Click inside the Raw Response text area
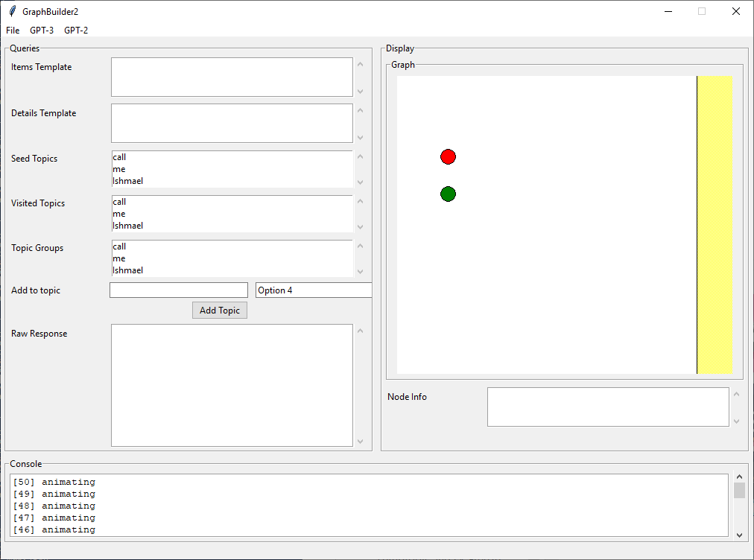This screenshot has width=754, height=560. tap(232, 385)
